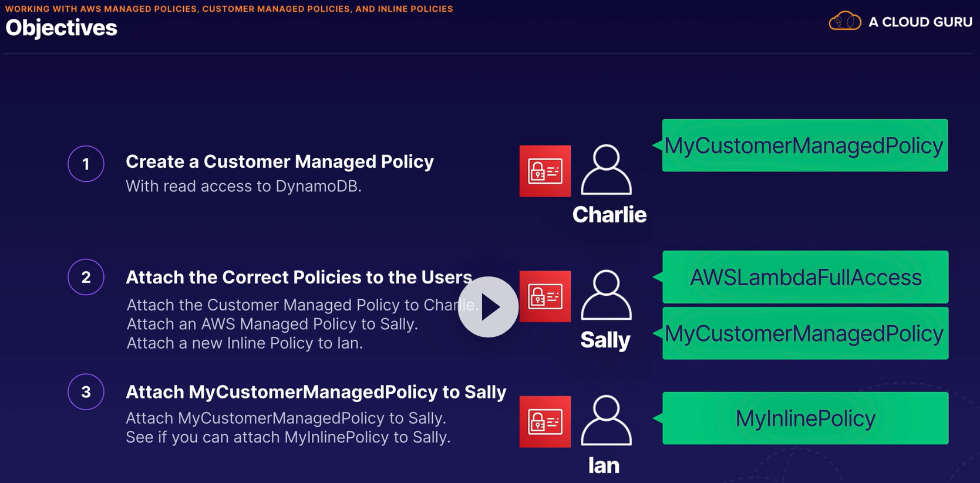980x483 pixels.
Task: Click Charlie's MyCustomerManagedPolicy box
Action: (x=804, y=146)
